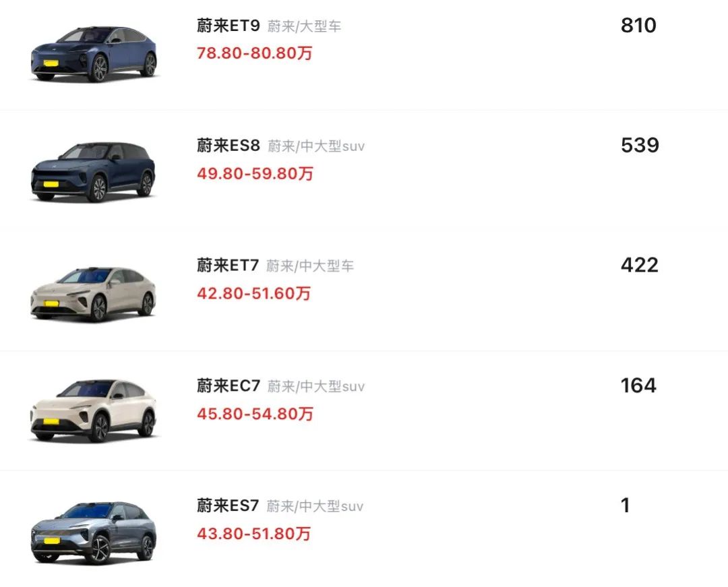
Task: Open the white 蔚来EC7 car image
Action: pyautogui.click(x=94, y=410)
